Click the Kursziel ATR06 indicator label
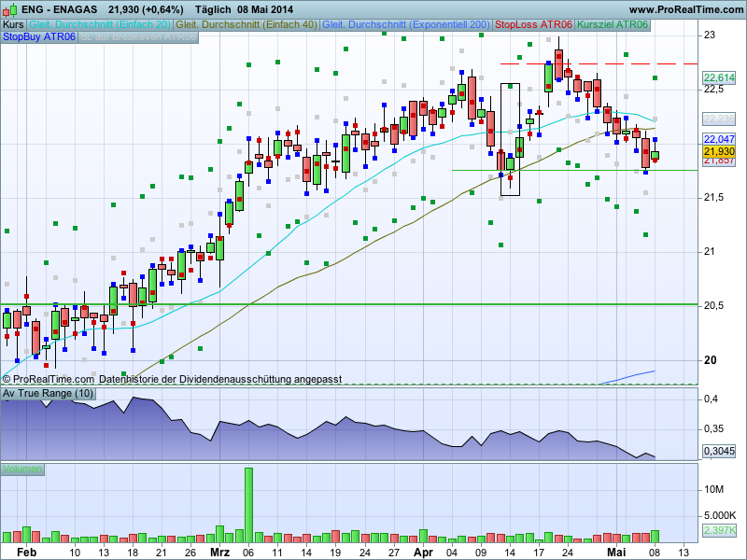Image resolution: width=747 pixels, height=560 pixels. [613, 24]
